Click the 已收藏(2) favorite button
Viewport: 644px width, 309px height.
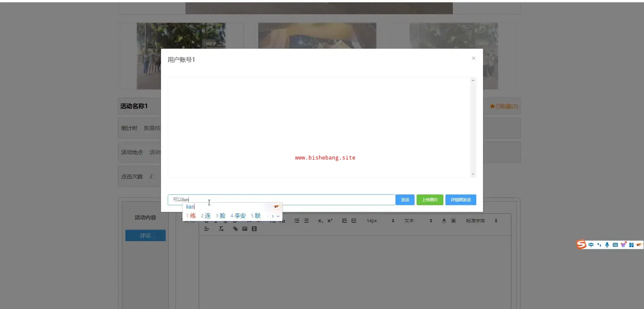[504, 106]
